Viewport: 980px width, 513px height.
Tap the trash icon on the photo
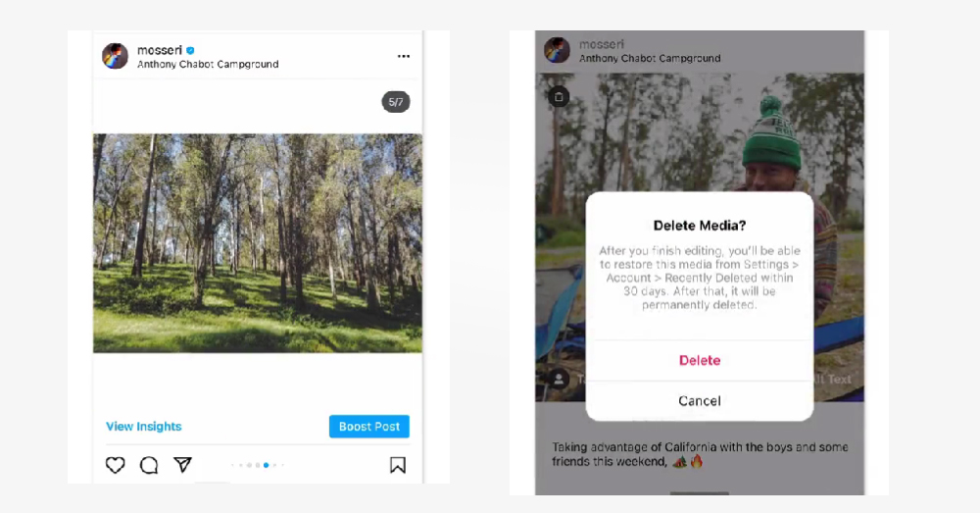pyautogui.click(x=559, y=97)
